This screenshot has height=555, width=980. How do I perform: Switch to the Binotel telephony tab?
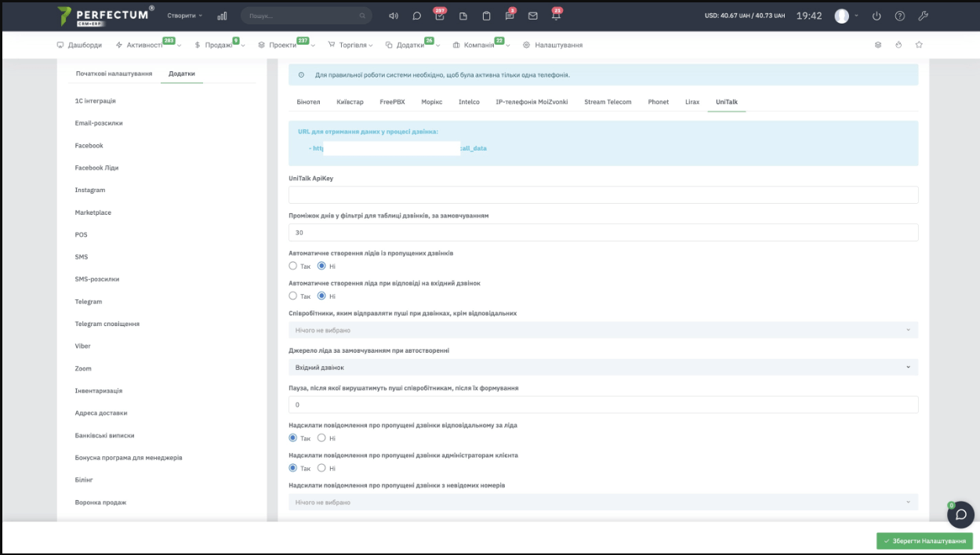point(308,102)
